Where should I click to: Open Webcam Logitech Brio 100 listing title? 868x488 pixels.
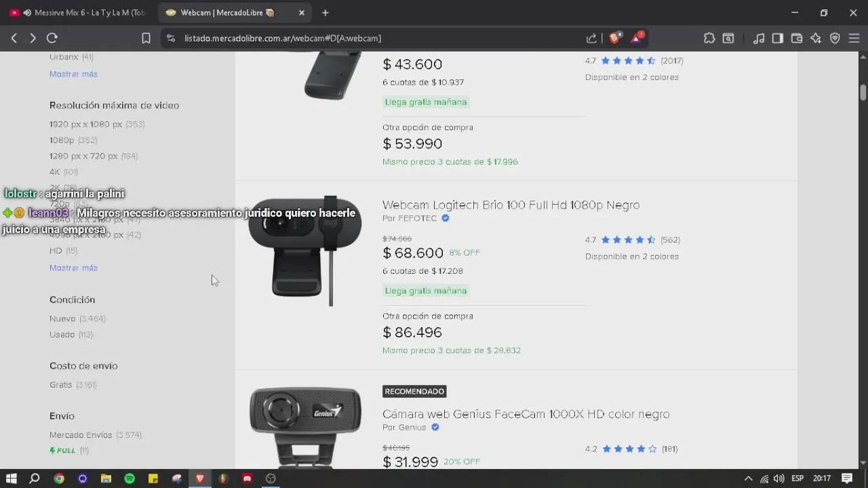pos(511,205)
